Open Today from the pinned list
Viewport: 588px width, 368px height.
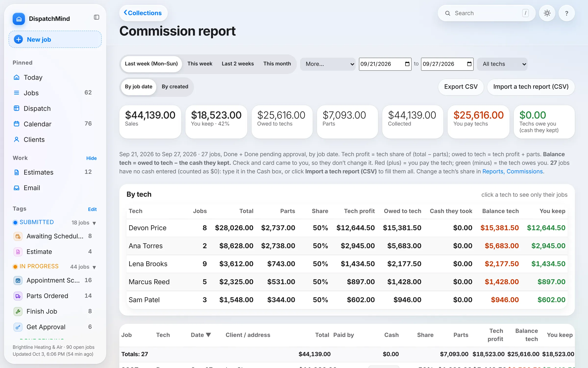click(55, 78)
